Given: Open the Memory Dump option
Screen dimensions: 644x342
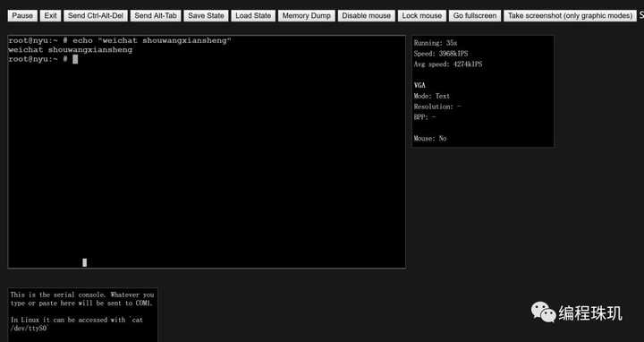Looking at the screenshot, I should tap(307, 15).
